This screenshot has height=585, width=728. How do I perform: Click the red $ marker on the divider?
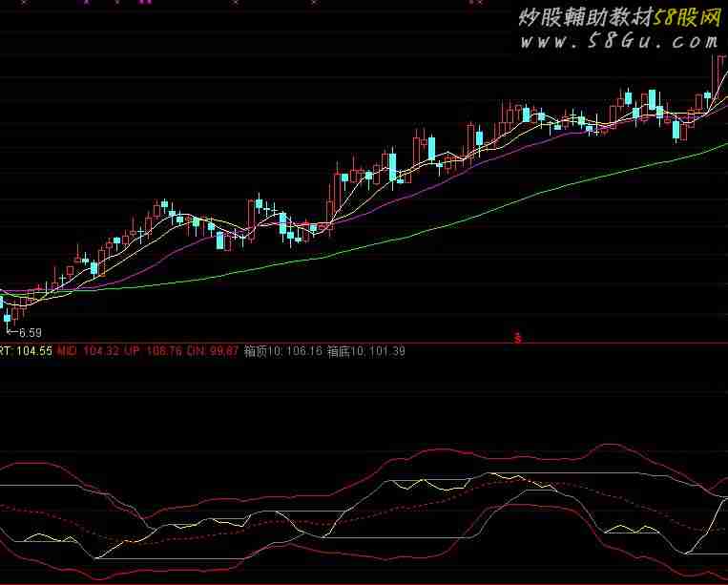[518, 337]
